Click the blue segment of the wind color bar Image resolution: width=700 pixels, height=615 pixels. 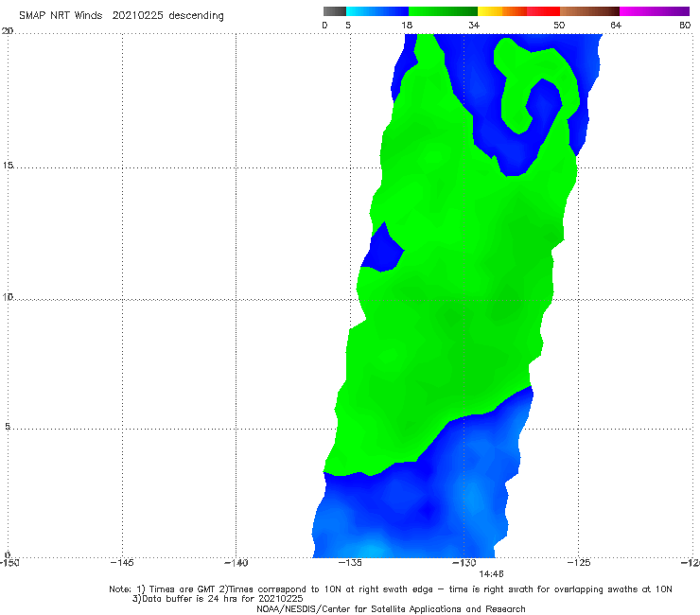(377, 11)
